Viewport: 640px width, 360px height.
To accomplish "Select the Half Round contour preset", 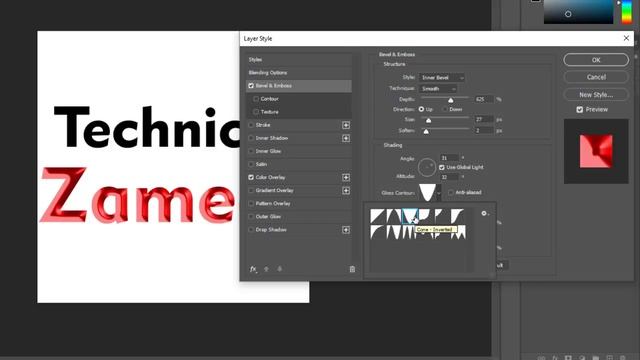I will coord(378,232).
